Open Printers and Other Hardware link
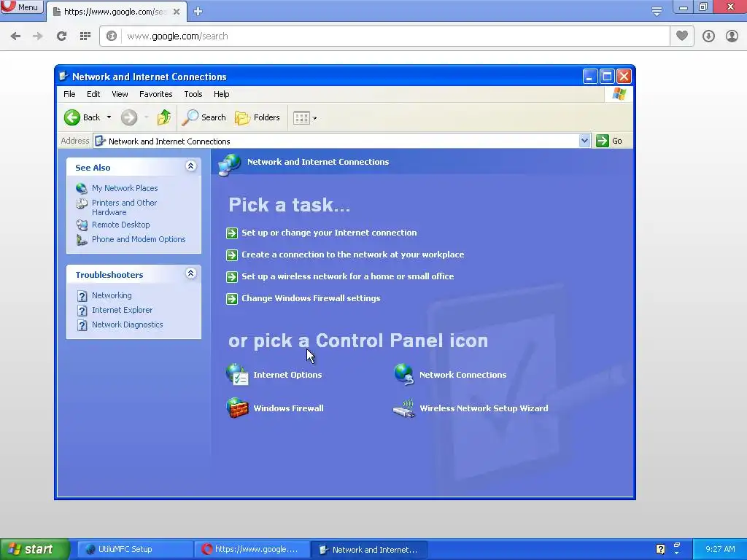The image size is (747, 560). coord(124,207)
